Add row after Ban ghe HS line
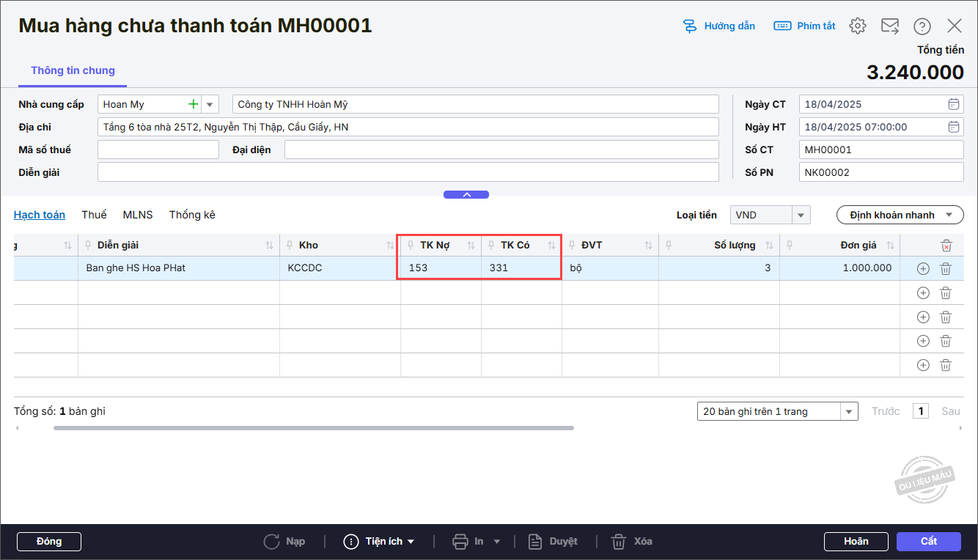978x560 pixels. tap(923, 268)
